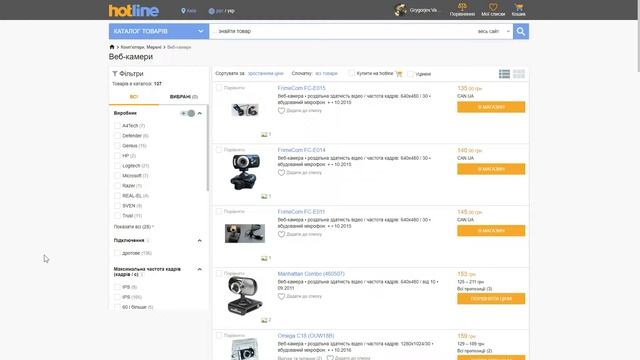The width and height of the screenshot is (640, 360).
Task: Check the Razer manufacturer filter
Action: (x=118, y=186)
